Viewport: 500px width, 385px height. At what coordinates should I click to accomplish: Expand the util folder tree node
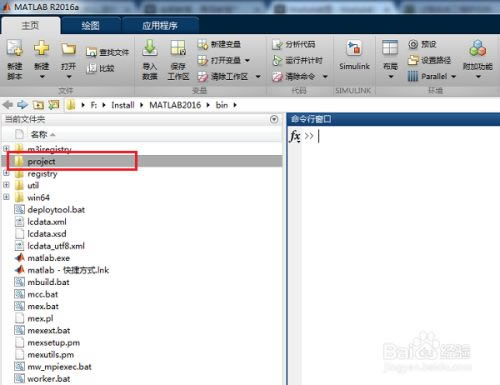6,185
